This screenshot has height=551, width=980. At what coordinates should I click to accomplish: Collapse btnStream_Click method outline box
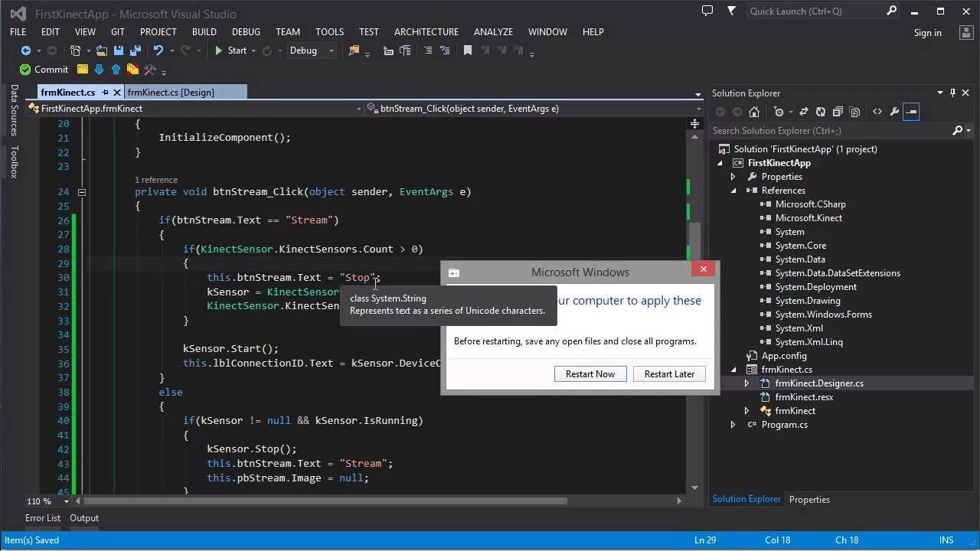point(81,192)
